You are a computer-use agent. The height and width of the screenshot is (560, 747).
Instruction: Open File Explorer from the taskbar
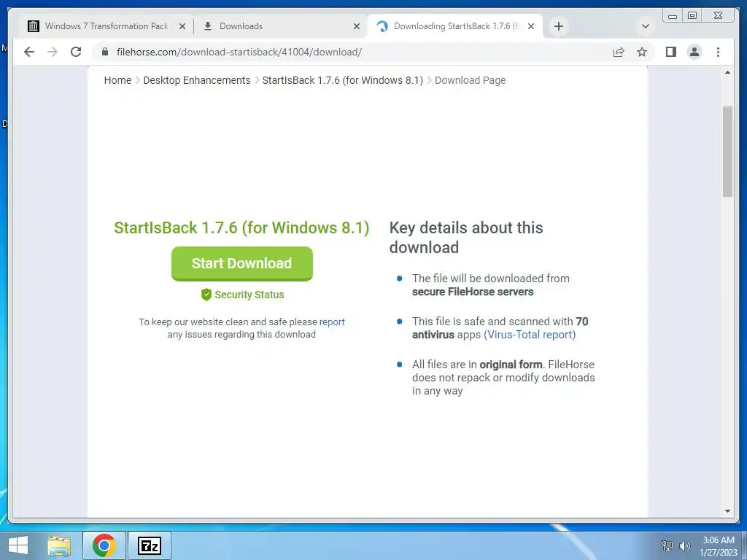coord(59,545)
